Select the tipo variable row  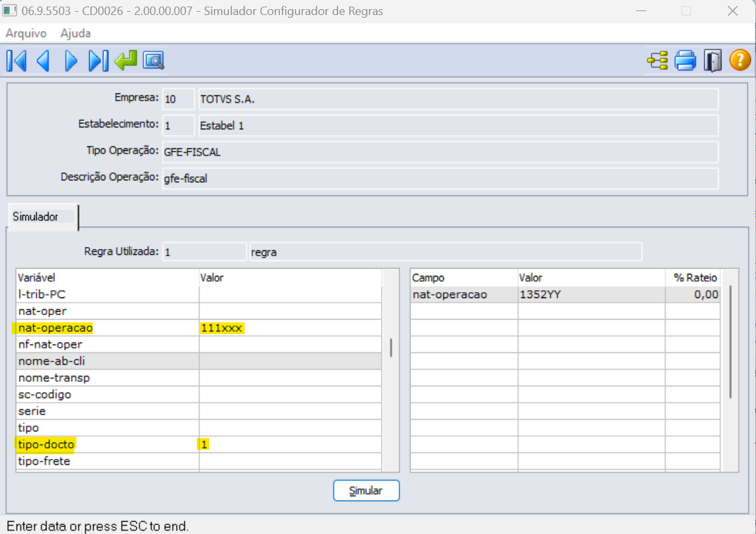tap(199, 427)
